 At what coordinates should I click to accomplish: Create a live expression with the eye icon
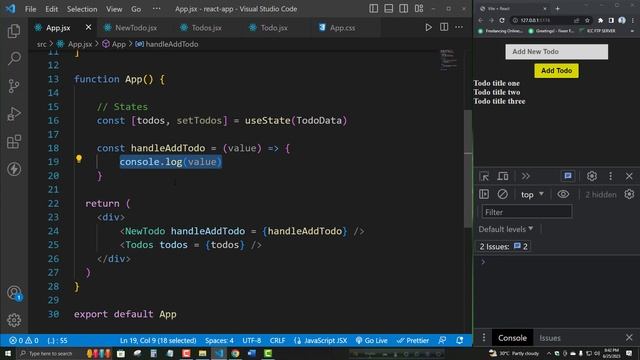[563, 194]
